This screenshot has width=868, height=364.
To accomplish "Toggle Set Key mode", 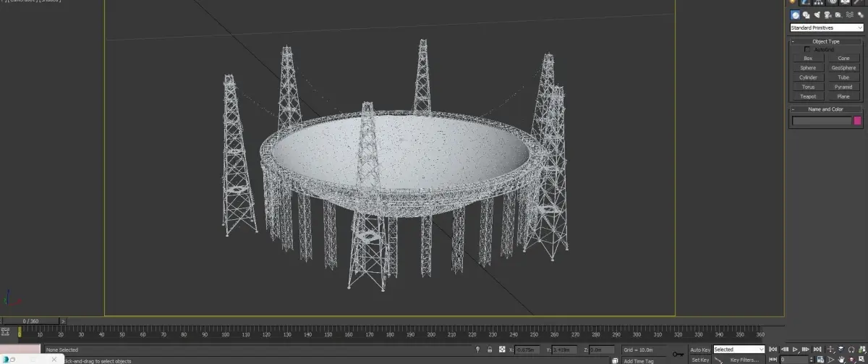I will point(700,360).
